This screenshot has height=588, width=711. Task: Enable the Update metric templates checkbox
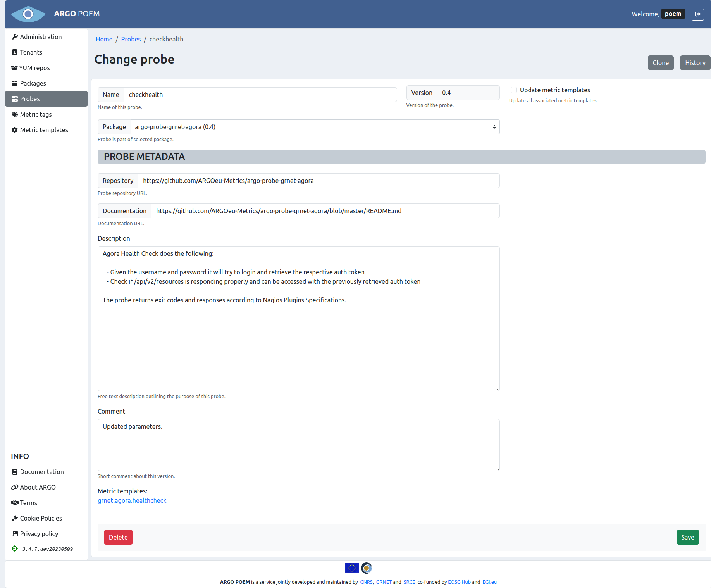513,90
